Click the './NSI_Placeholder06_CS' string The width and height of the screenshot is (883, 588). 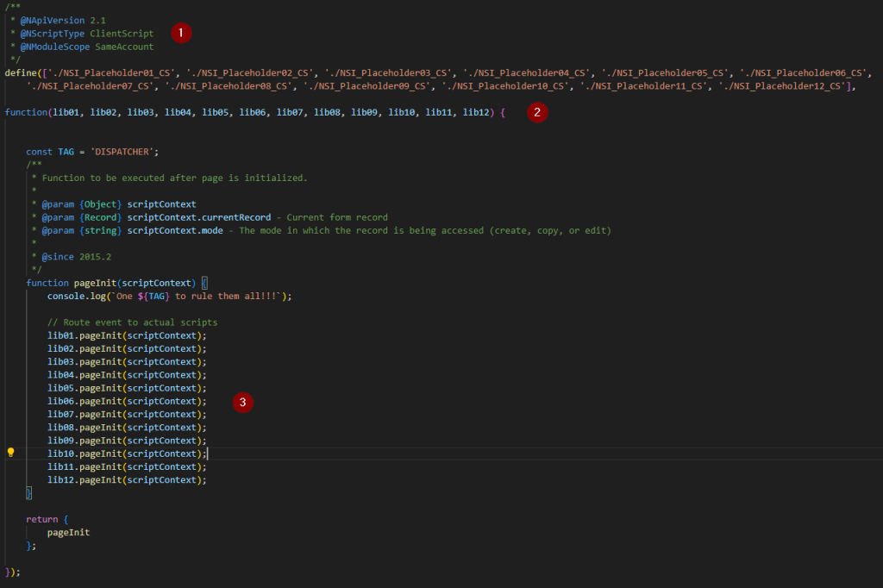click(x=803, y=72)
